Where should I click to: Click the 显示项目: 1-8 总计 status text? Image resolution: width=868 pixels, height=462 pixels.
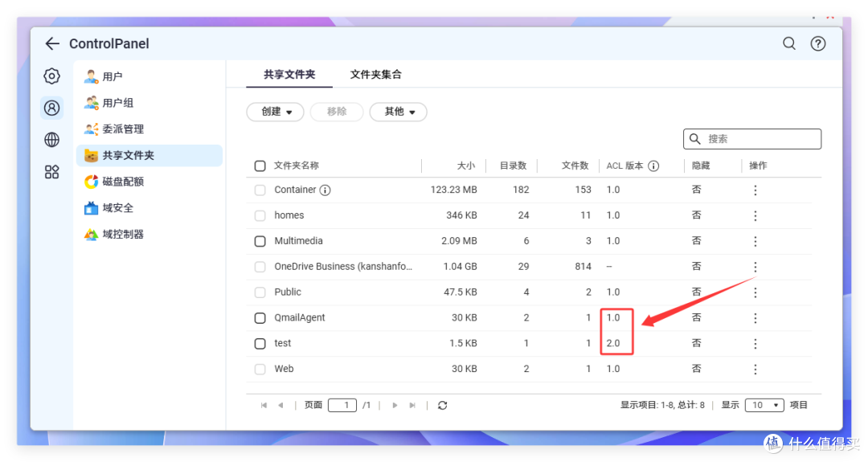coord(662,406)
